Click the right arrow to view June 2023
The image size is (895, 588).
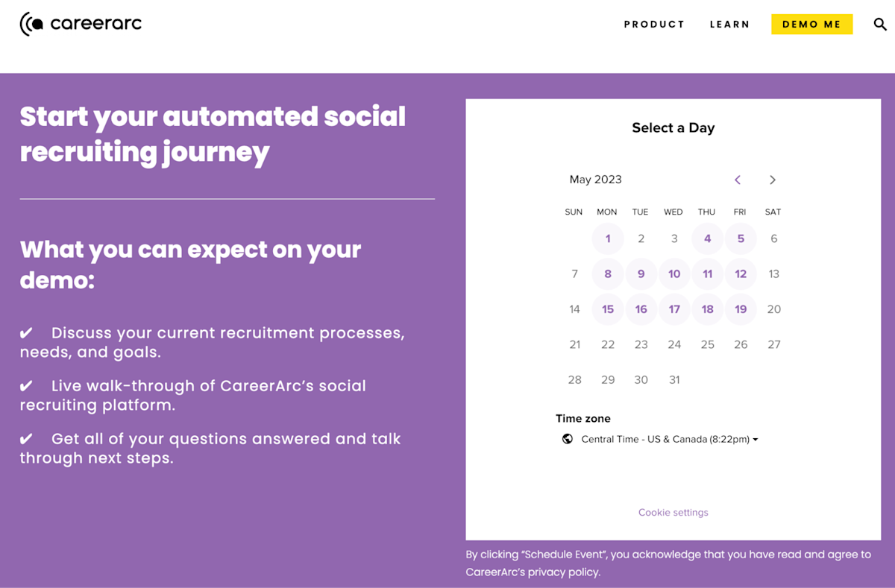(773, 180)
